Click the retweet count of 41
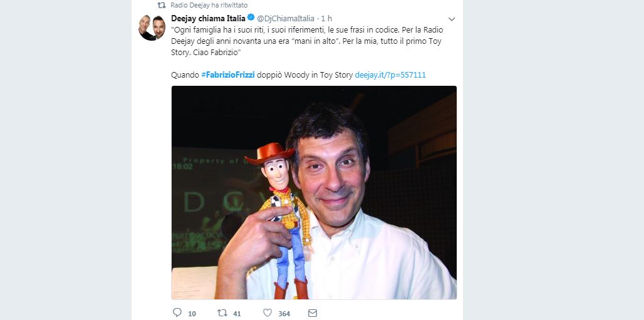This screenshot has width=644, height=320. 237,313
